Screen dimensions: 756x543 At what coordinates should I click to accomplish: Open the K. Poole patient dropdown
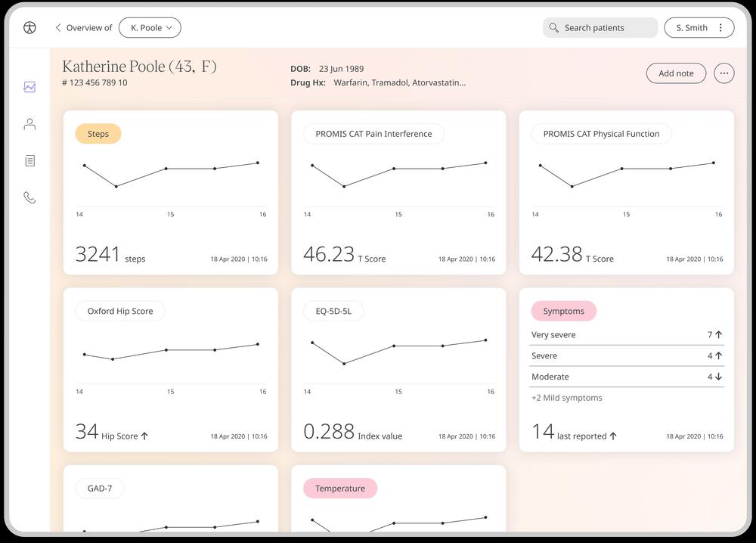(150, 27)
